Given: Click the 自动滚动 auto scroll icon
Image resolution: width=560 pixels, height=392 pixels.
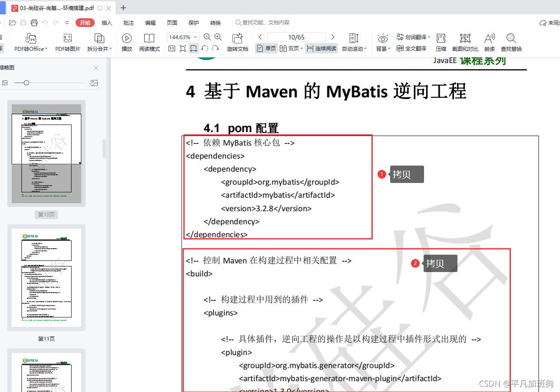Looking at the screenshot, I should [x=354, y=38].
